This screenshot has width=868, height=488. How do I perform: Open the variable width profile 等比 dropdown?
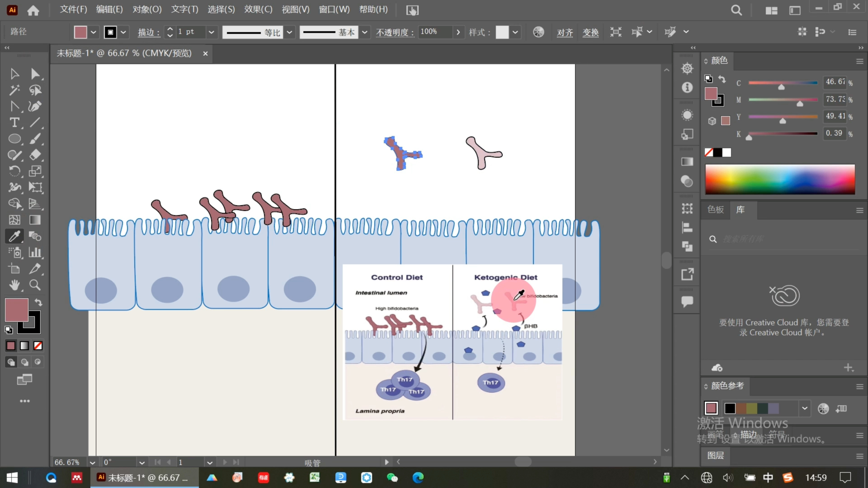point(289,32)
